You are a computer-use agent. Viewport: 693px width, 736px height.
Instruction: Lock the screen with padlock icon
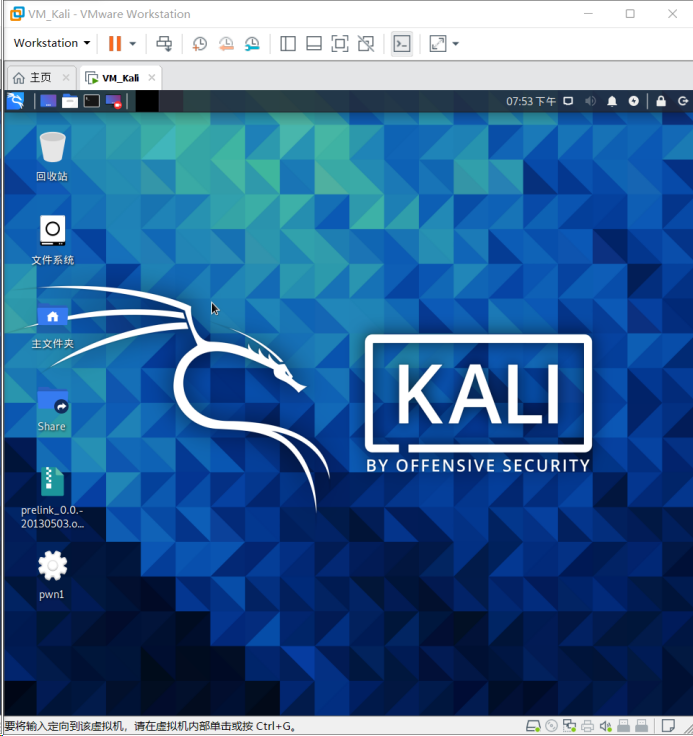point(661,101)
